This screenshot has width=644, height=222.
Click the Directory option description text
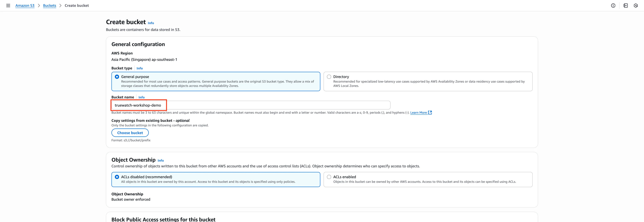(x=429, y=83)
